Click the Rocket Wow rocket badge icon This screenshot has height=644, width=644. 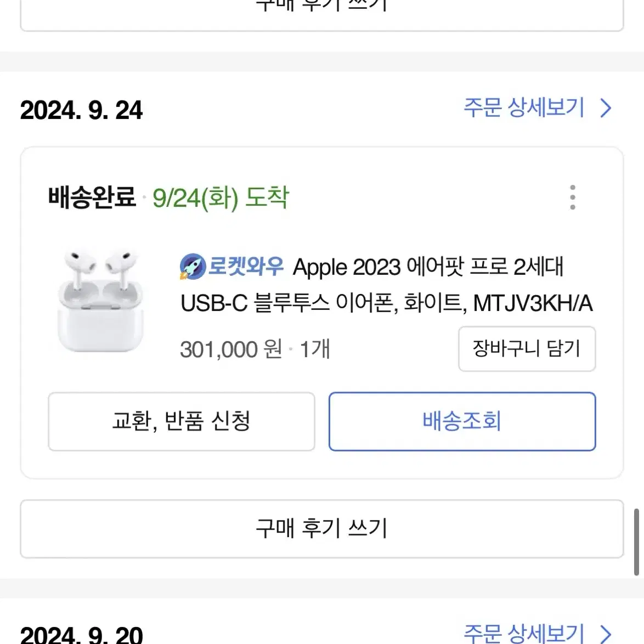click(x=193, y=267)
